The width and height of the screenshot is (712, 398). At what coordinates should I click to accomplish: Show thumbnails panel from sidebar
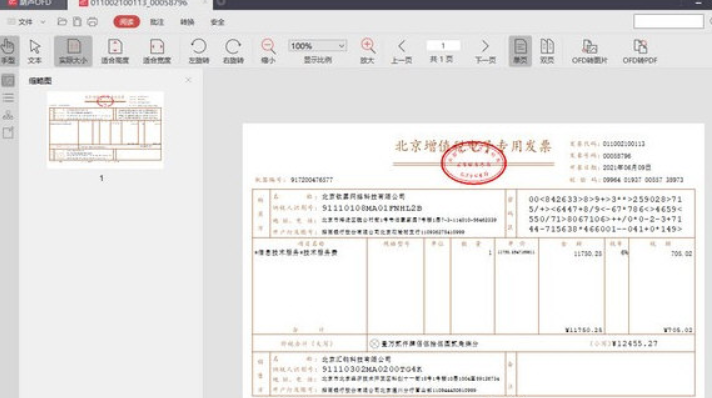point(8,81)
